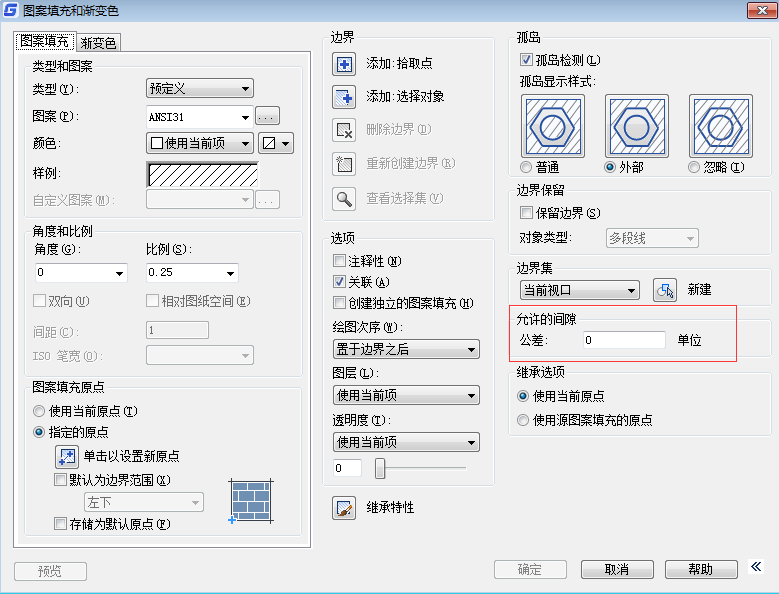Click the 单击以设置新原点 origin icon
This screenshot has width=779, height=594.
tap(66, 456)
